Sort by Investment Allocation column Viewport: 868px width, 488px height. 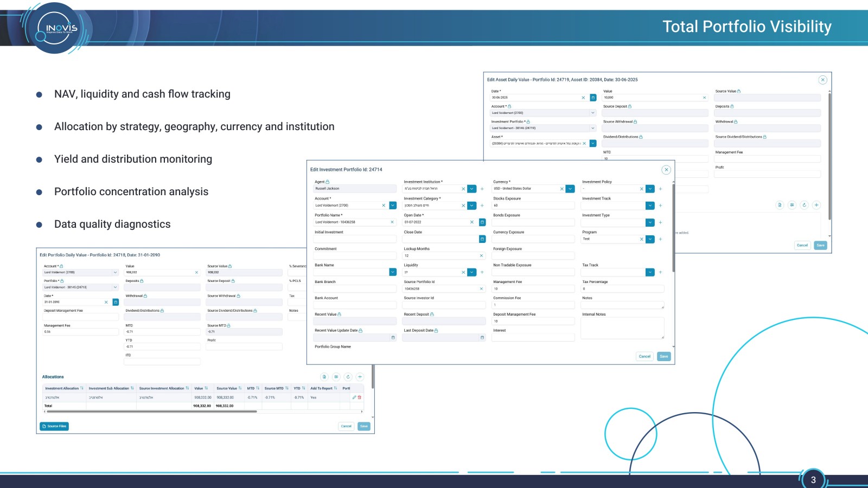[x=82, y=388]
